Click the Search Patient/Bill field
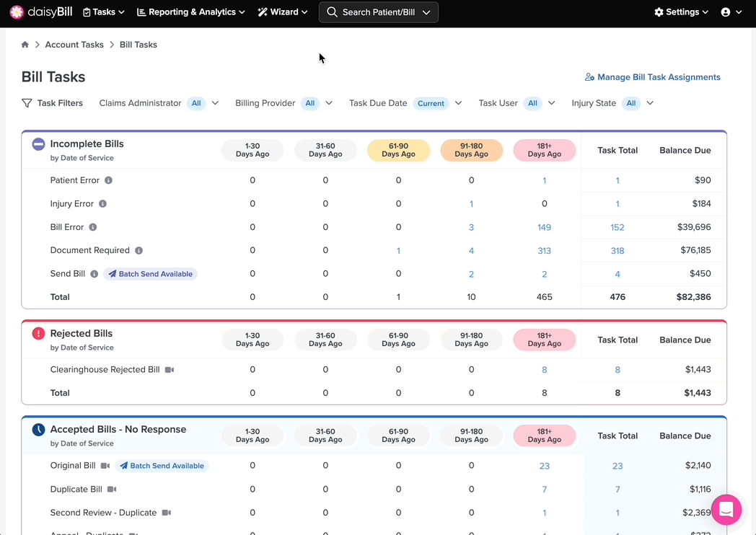This screenshot has width=756, height=535. (x=379, y=12)
